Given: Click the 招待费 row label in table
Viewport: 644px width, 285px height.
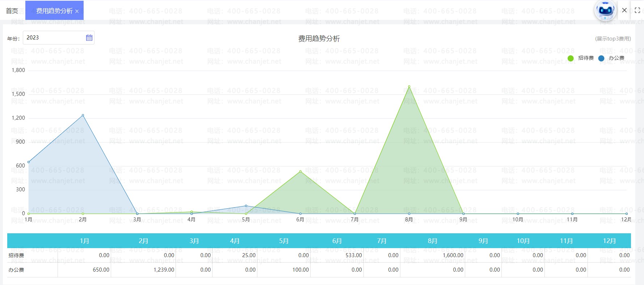Looking at the screenshot, I should point(16,255).
